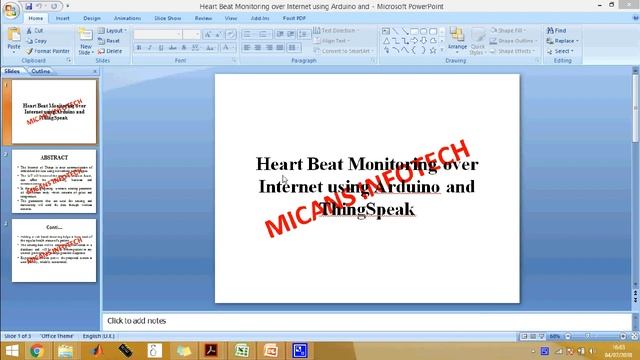Open the Shape Fill dropdown
The height and width of the screenshot is (360, 640).
click(x=508, y=31)
